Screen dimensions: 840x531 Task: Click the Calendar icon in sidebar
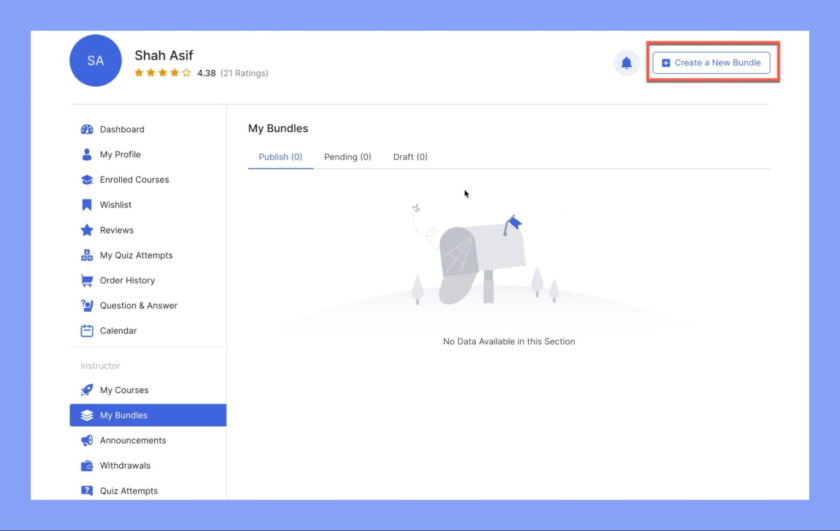[x=87, y=331]
